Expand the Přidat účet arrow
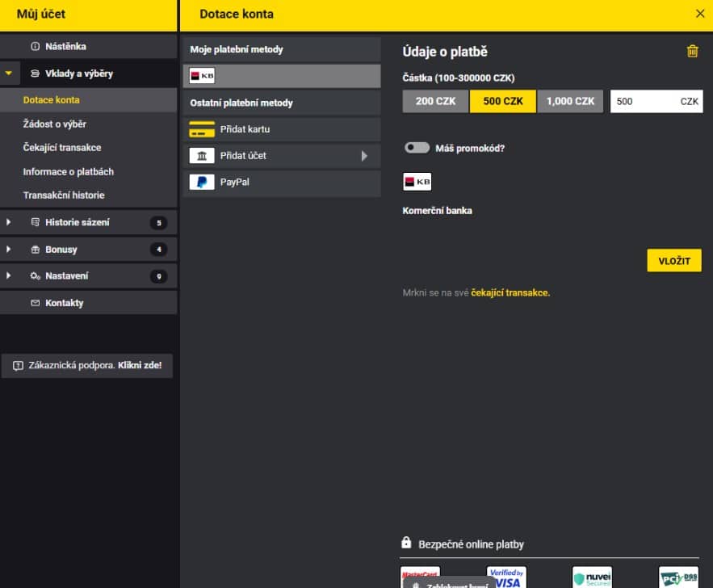 [x=364, y=156]
